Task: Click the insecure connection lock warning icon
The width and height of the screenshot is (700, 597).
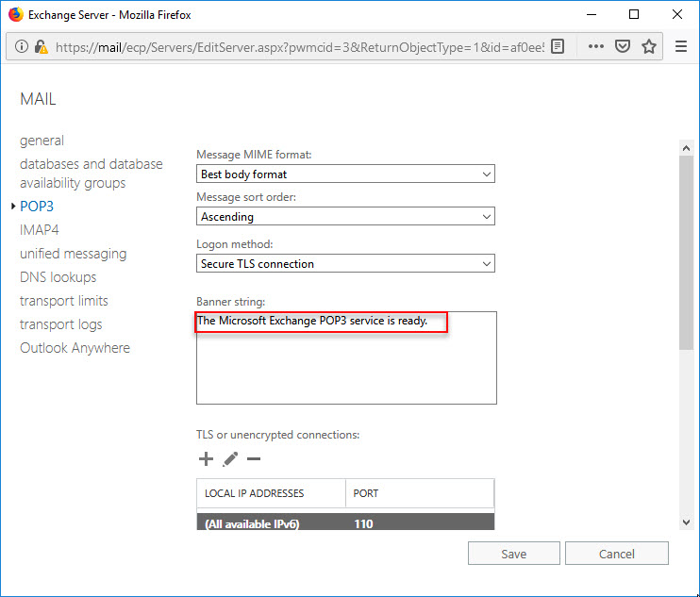Action: pyautogui.click(x=42, y=46)
